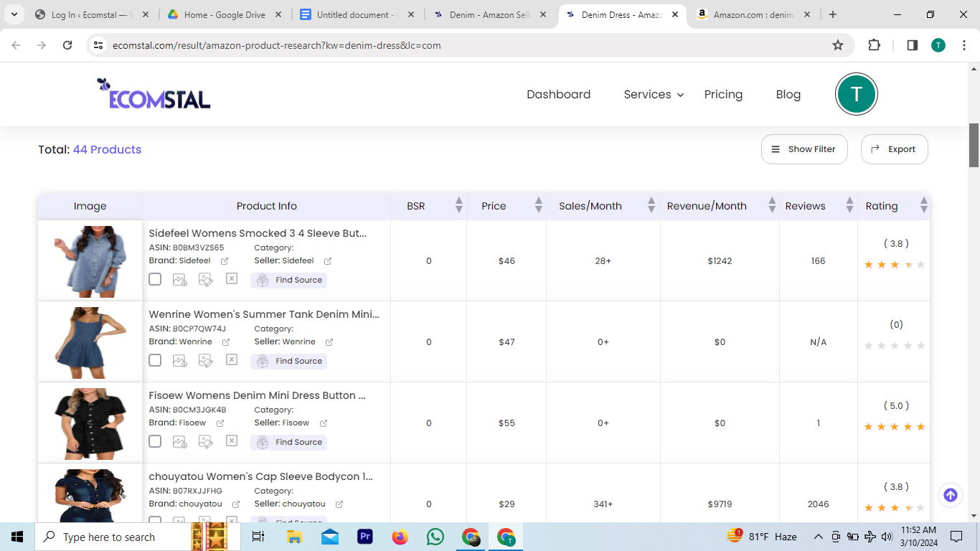Sort the table by Price
980x551 pixels.
[538, 206]
